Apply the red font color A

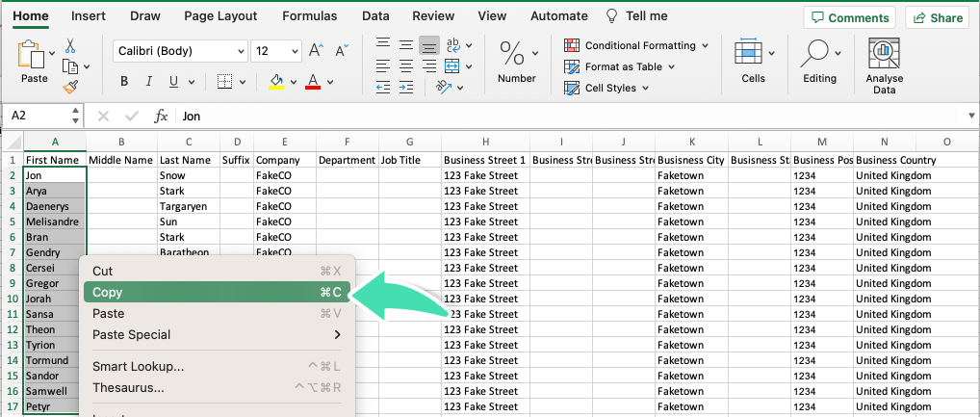click(313, 81)
